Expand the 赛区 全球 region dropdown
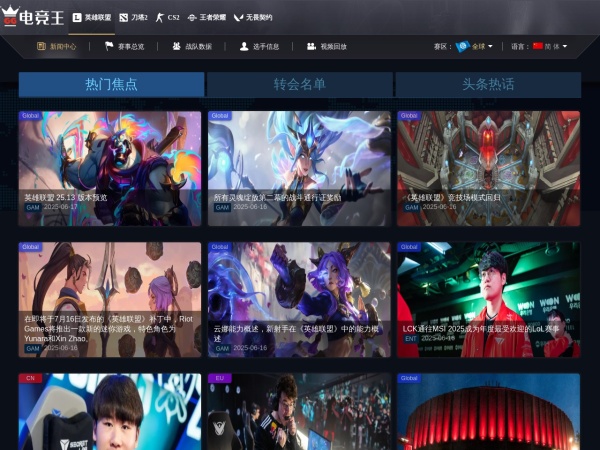Screen dimensions: 600x450 point(473,46)
